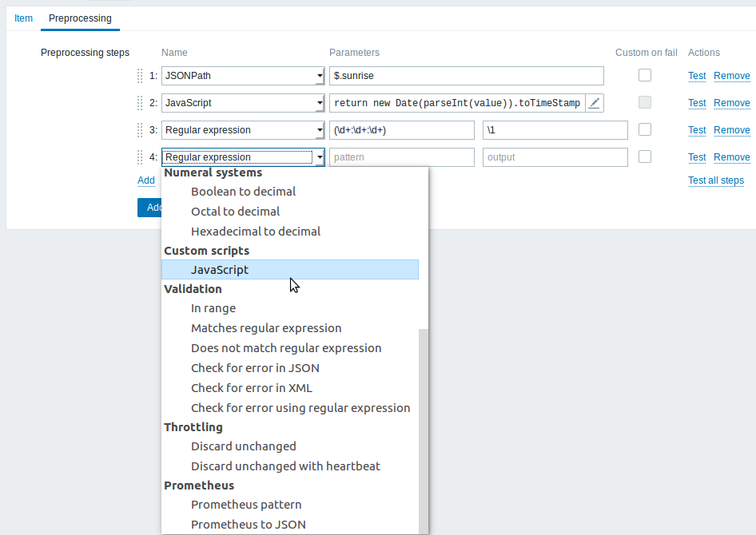The image size is (756, 535).
Task: Click Test all steps link
Action: tap(715, 180)
